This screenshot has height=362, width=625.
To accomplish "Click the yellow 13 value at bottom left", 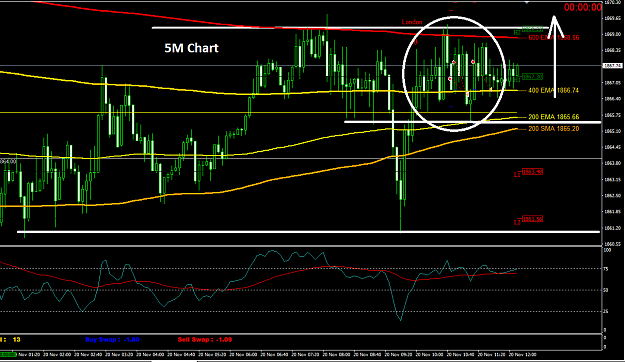I will 16,340.
